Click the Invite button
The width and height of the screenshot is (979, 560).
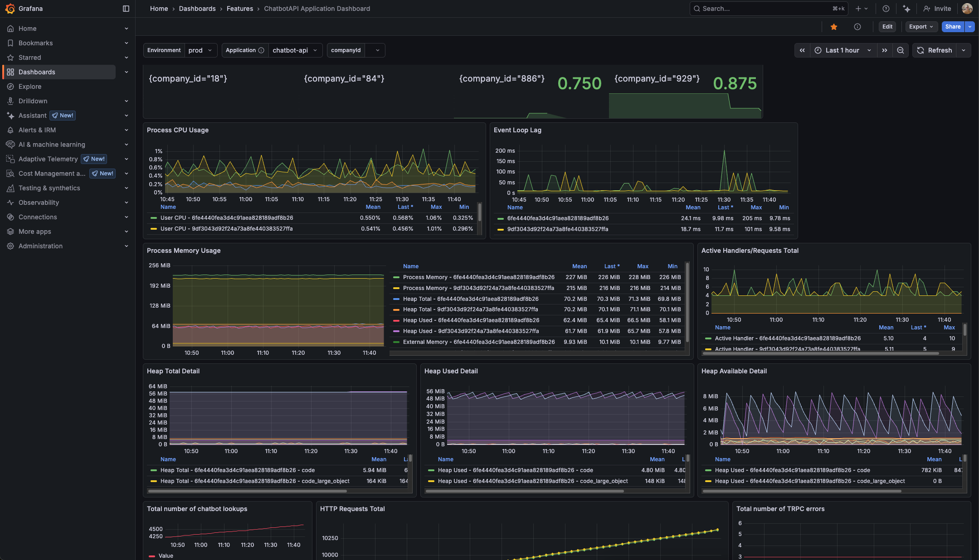(x=937, y=9)
